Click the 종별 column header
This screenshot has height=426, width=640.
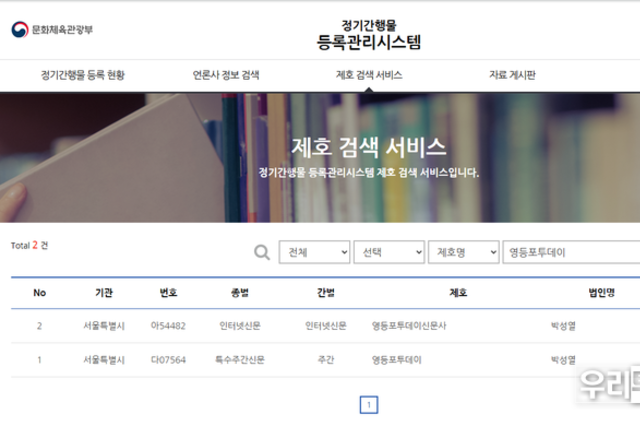(240, 293)
